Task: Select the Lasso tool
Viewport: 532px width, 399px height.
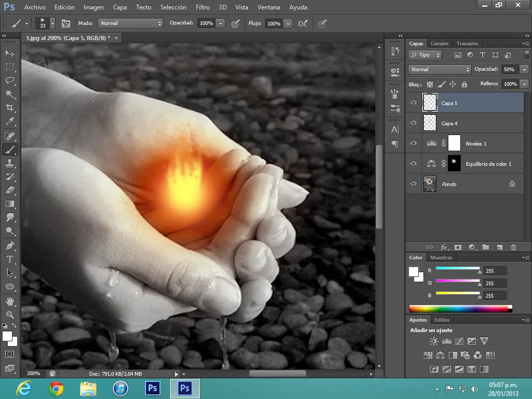Action: 10,81
